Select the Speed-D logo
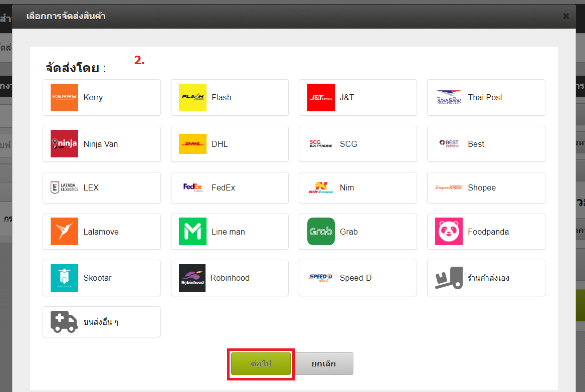Image resolution: width=585 pixels, height=392 pixels. pos(321,278)
